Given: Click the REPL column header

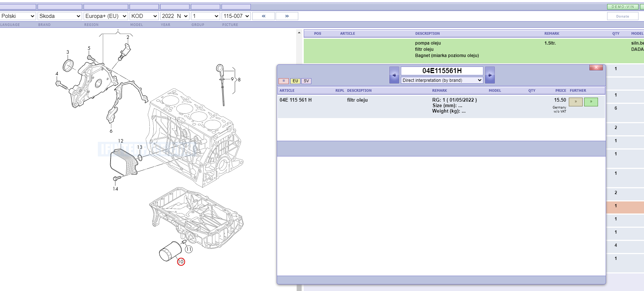Looking at the screenshot, I should (340, 91).
